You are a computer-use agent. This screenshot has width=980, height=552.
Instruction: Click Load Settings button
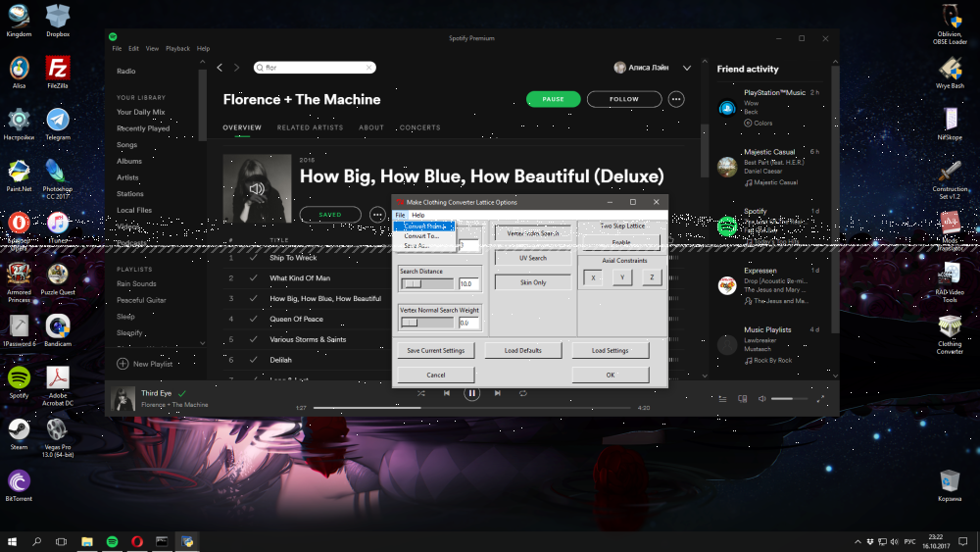click(610, 351)
